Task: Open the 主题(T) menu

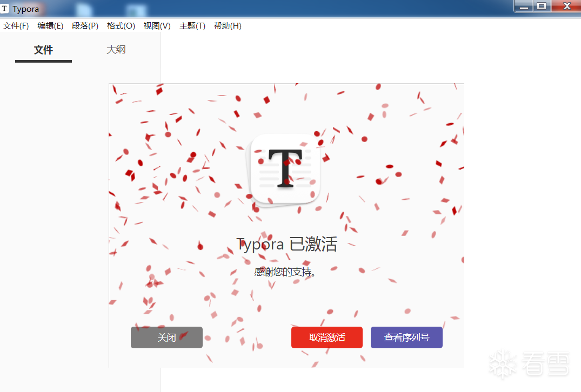Action: coord(192,26)
